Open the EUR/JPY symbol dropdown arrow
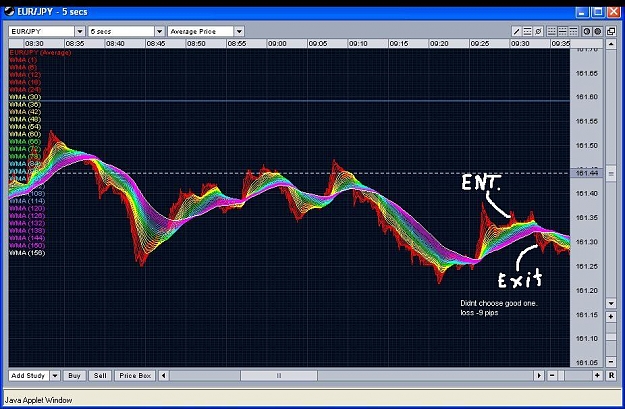 click(x=80, y=31)
